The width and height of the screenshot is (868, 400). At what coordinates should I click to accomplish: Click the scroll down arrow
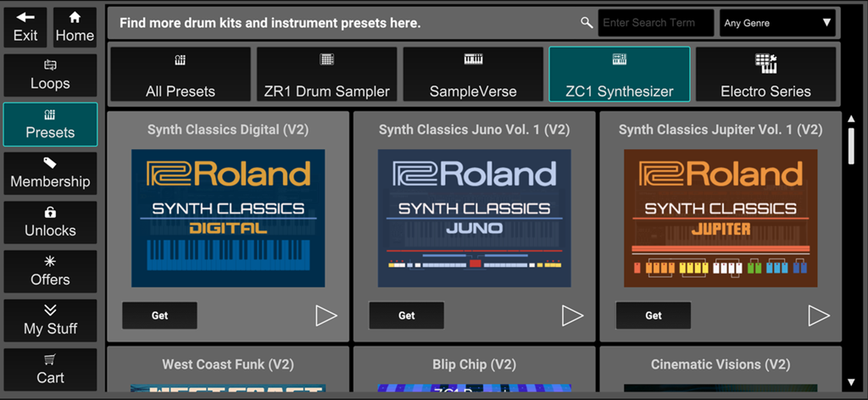(851, 382)
